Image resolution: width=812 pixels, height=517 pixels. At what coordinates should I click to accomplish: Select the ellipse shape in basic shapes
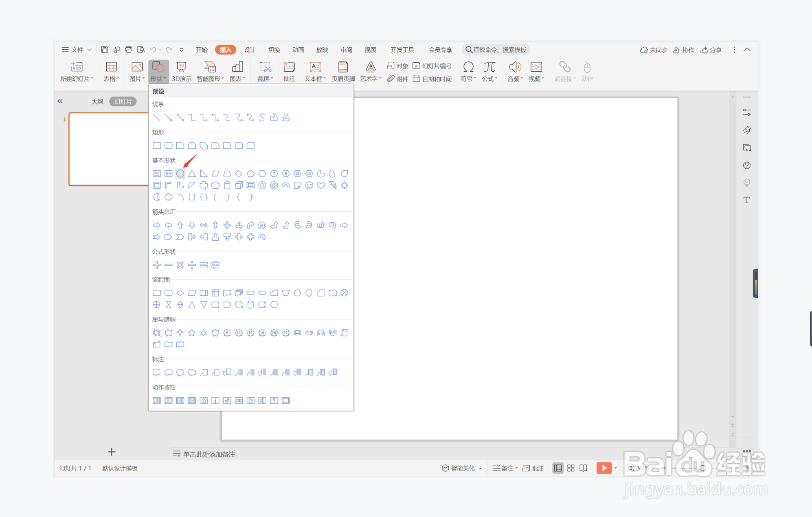click(180, 174)
